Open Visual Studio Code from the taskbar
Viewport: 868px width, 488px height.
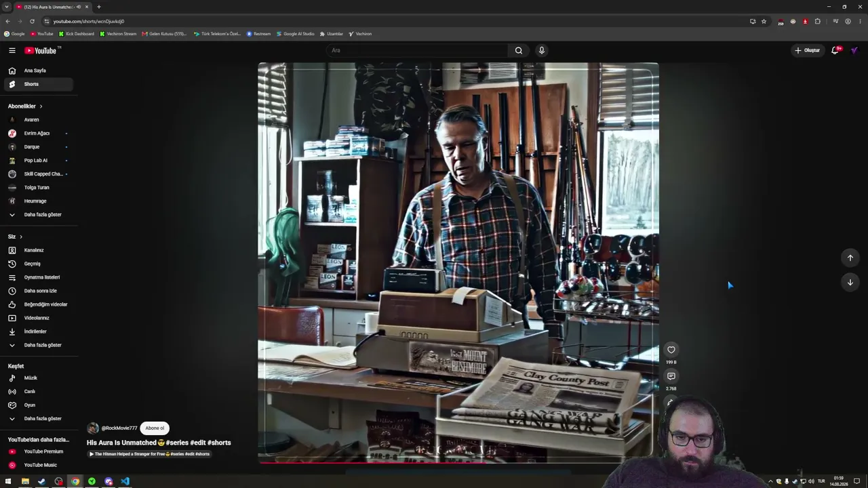click(125, 481)
